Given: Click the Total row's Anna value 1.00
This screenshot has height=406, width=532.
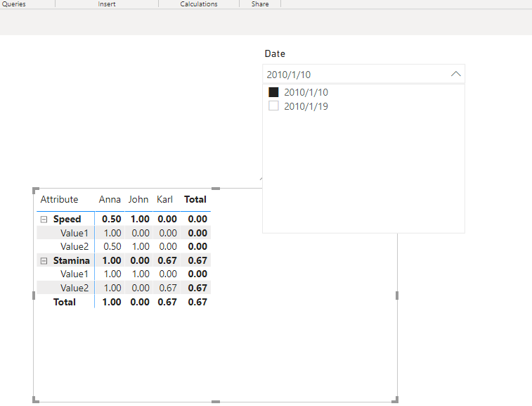Looking at the screenshot, I should click(x=112, y=302).
